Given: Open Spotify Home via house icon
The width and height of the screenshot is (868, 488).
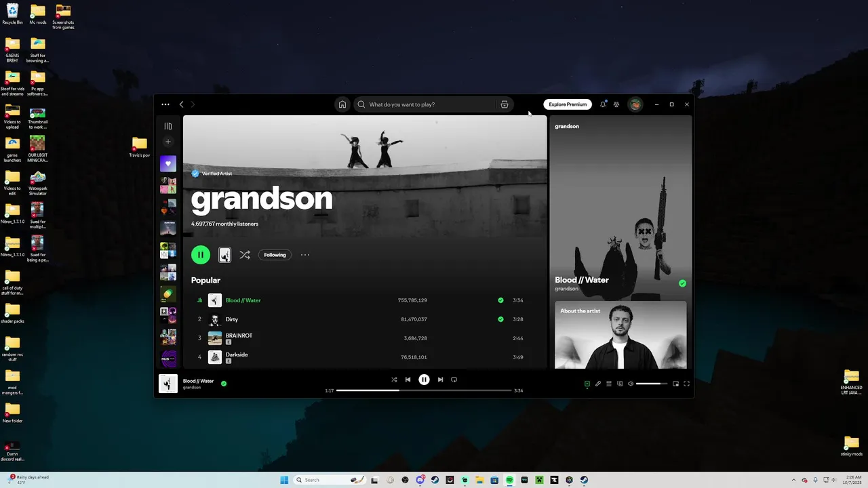Looking at the screenshot, I should tap(342, 104).
